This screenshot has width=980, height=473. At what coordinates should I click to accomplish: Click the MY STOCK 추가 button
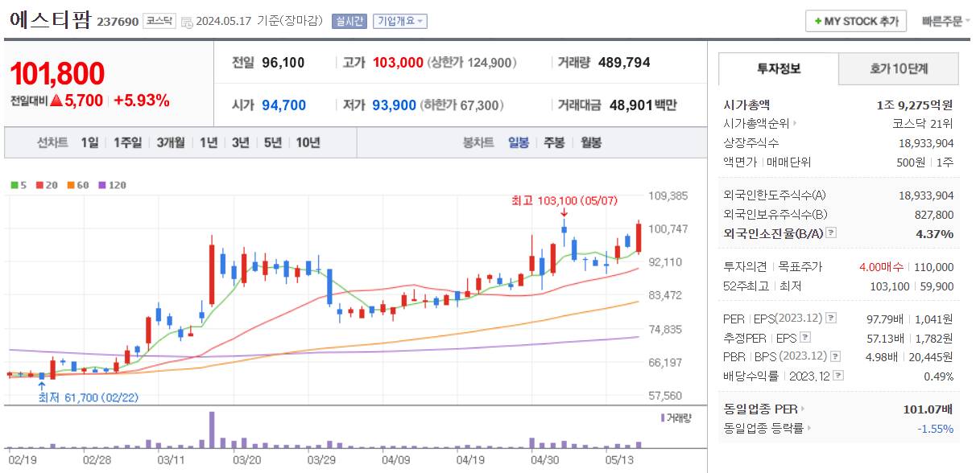click(855, 21)
